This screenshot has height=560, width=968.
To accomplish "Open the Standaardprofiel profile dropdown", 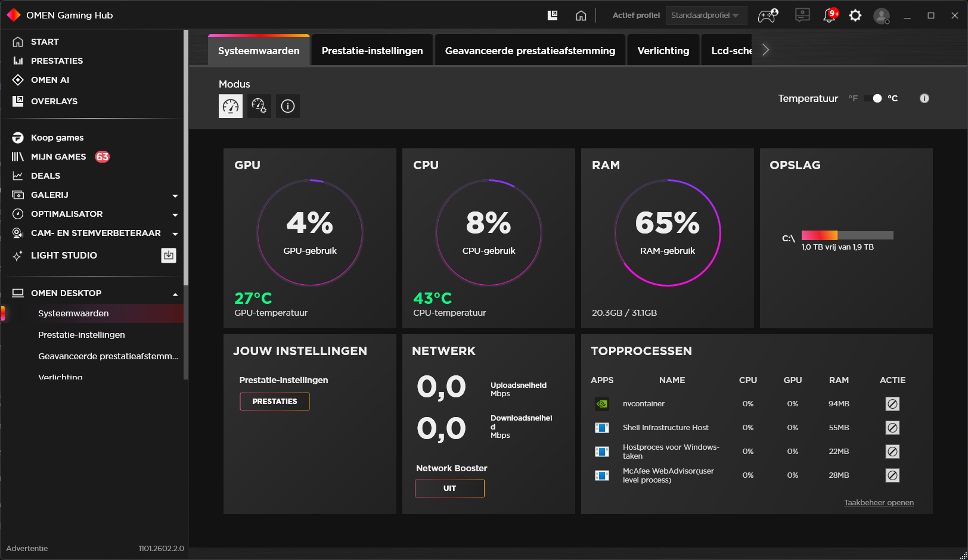I will 706,15.
